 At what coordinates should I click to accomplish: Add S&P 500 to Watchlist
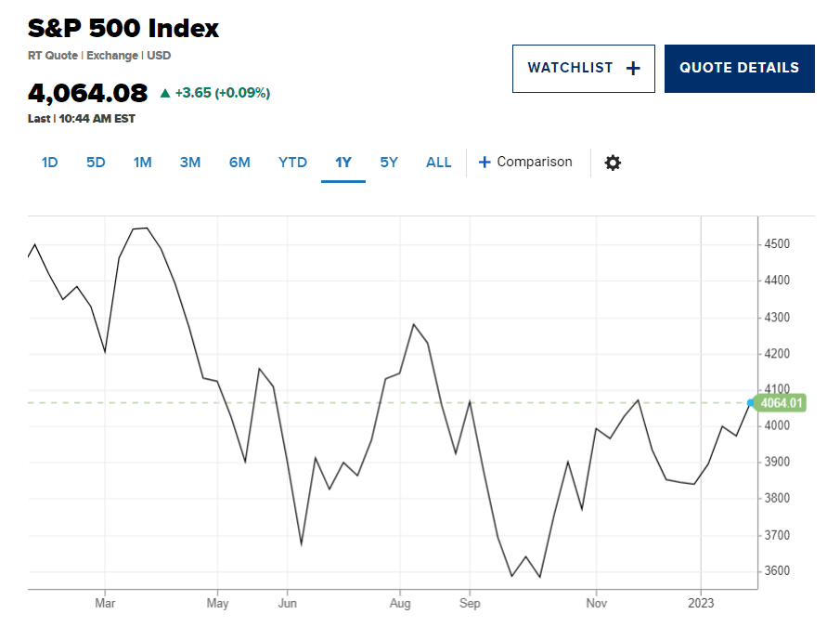[x=584, y=69]
